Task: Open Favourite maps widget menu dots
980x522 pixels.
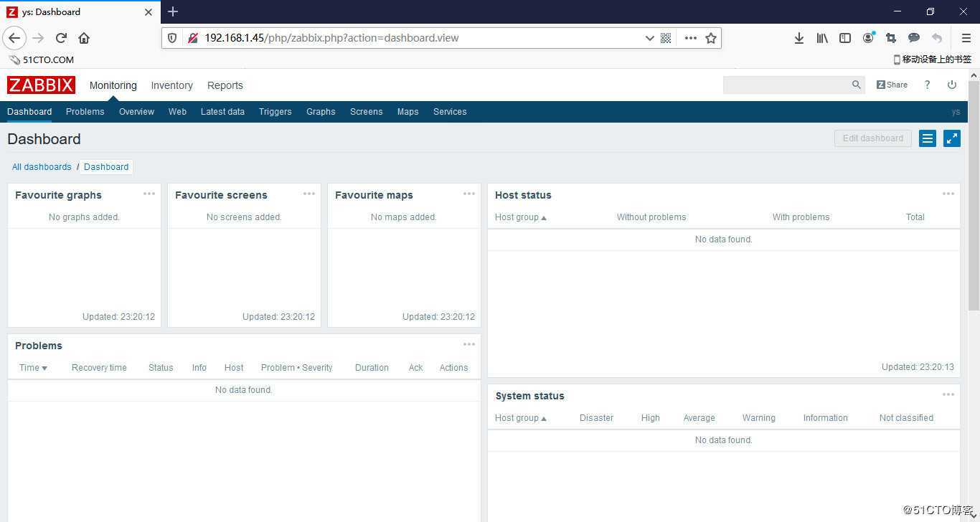Action: [469, 194]
